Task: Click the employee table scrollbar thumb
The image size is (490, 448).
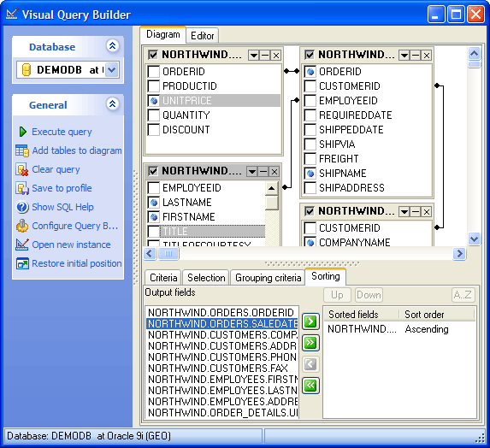Action: click(272, 203)
